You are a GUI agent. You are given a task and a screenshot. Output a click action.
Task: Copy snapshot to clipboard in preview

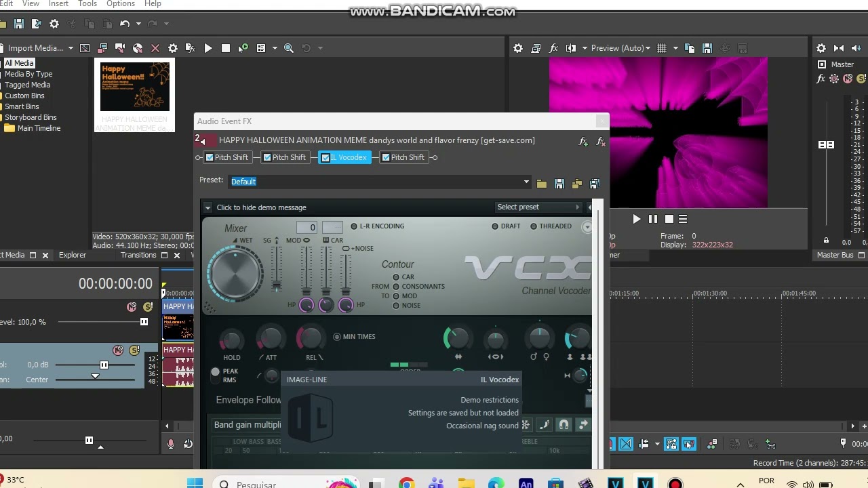point(690,48)
